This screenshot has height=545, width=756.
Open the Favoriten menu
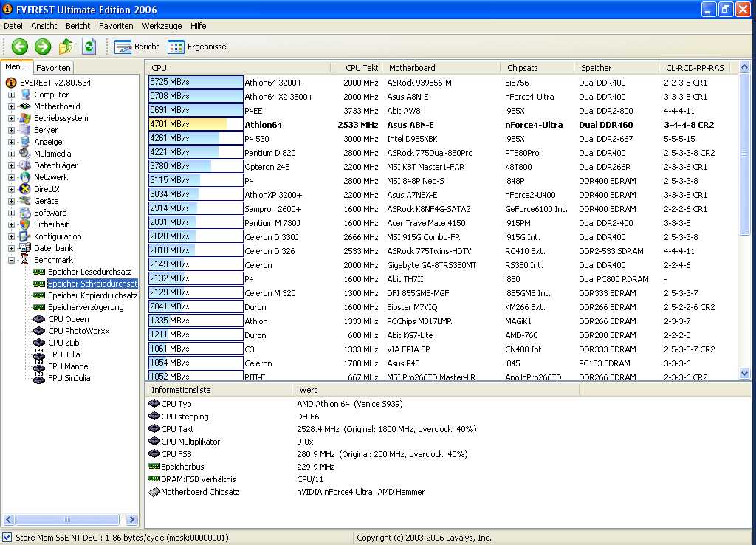tap(116, 26)
